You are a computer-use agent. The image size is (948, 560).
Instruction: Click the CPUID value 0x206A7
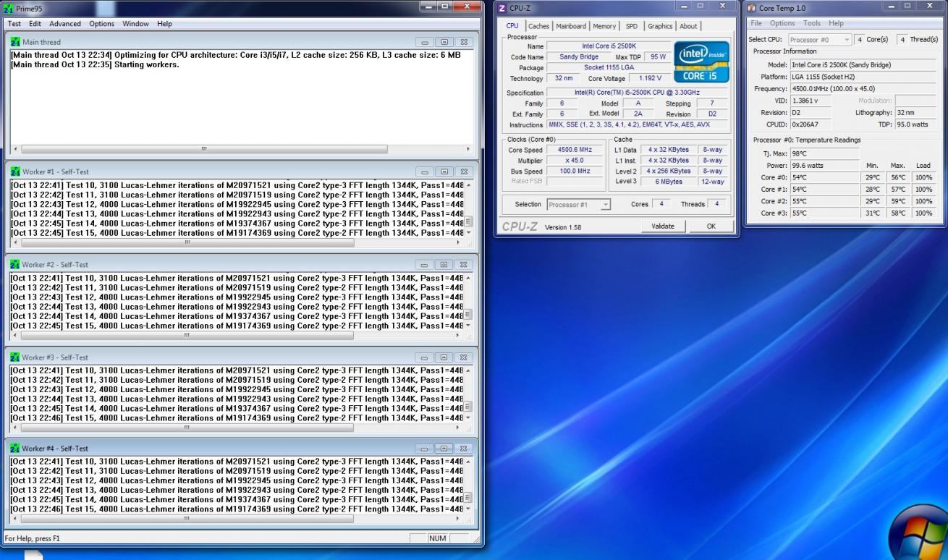(x=810, y=124)
